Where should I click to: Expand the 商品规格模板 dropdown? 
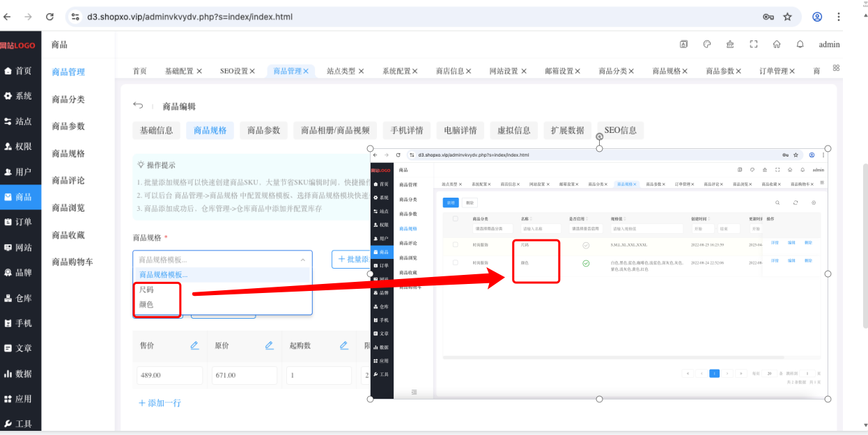tap(222, 260)
